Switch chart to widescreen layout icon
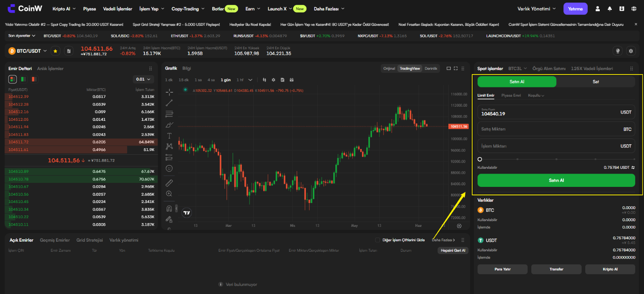This screenshot has height=294, width=644. click(x=448, y=68)
